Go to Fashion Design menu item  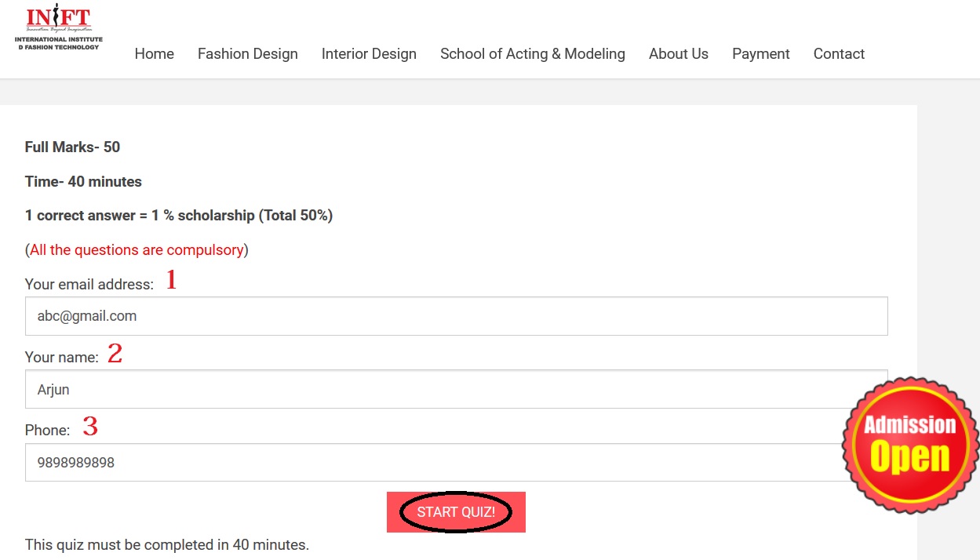(x=247, y=54)
